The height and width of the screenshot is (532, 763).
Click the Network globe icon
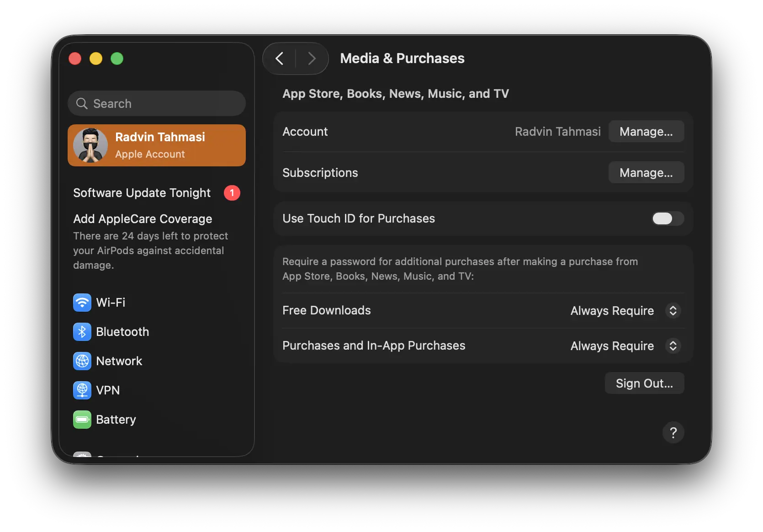coord(82,361)
